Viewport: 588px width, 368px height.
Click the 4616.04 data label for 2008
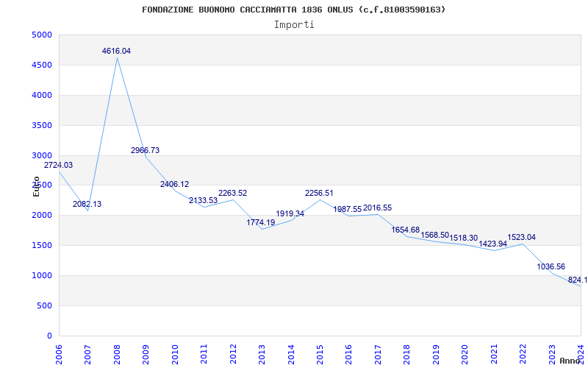point(116,51)
